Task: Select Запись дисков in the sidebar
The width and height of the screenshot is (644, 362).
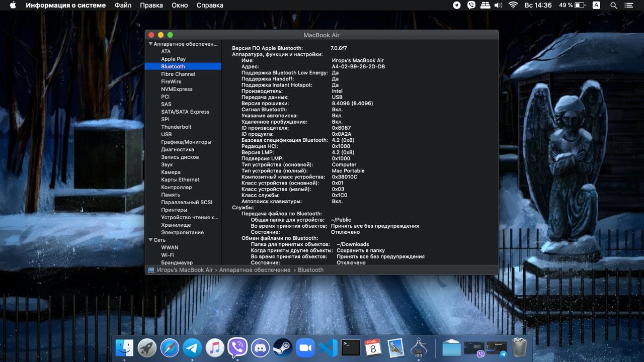Action: (180, 157)
